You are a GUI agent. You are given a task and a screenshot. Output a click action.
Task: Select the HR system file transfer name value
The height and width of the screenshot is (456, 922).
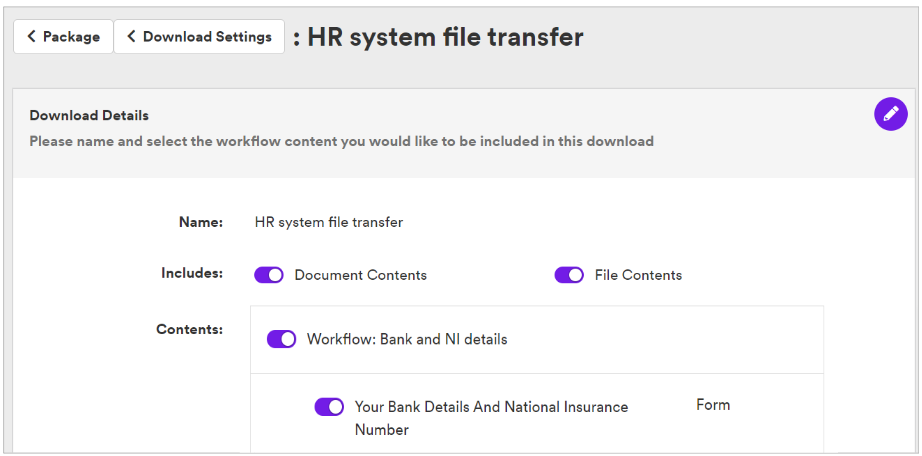point(329,222)
